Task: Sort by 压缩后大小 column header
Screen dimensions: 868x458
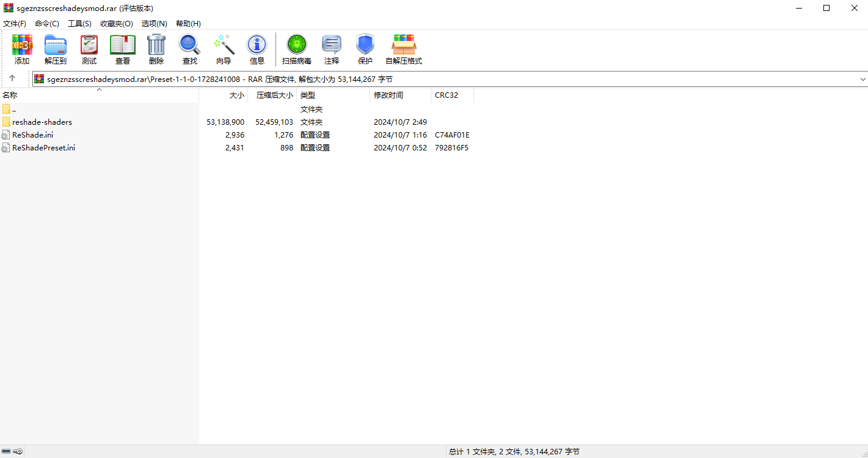Action: (x=272, y=95)
